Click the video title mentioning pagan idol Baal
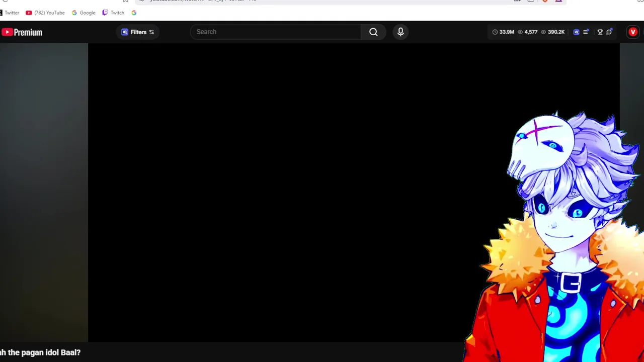 (x=40, y=352)
